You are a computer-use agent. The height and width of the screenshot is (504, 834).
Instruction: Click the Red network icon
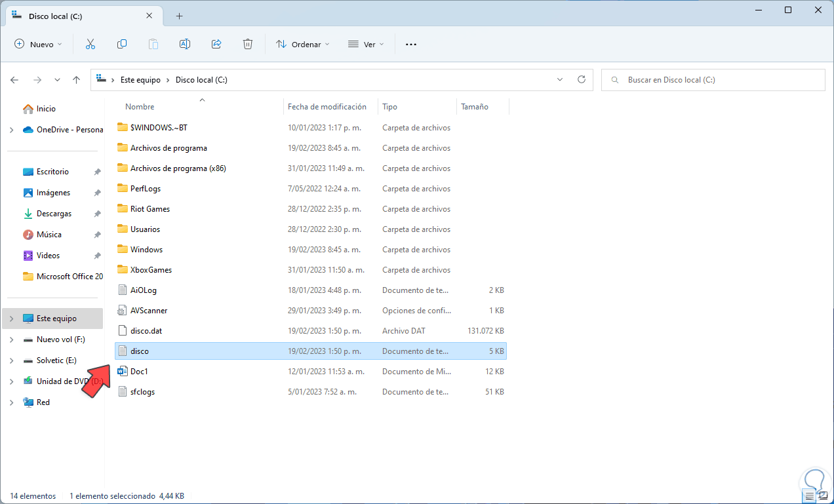(x=28, y=402)
